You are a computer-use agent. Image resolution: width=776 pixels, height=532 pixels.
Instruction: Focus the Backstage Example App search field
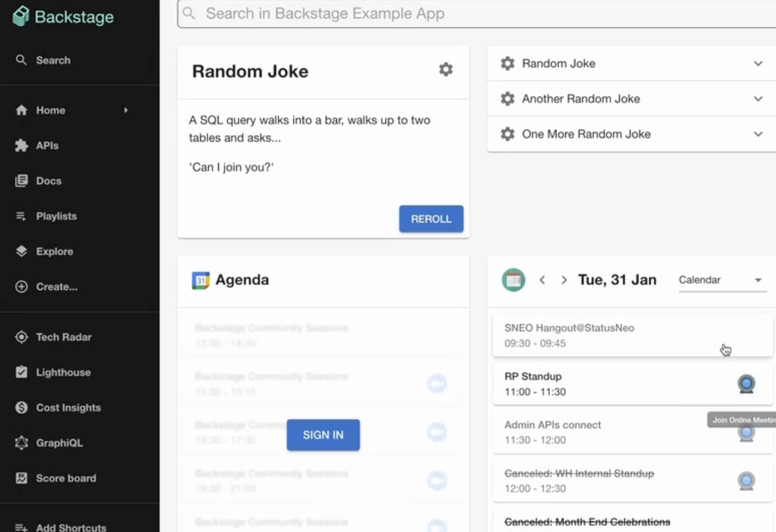476,14
